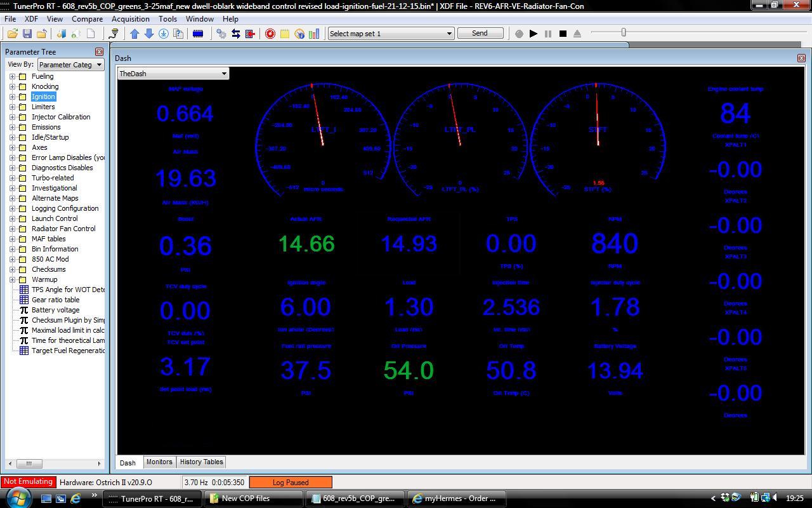
Task: Click the folder with arrow toolbar icon
Action: [x=41, y=34]
